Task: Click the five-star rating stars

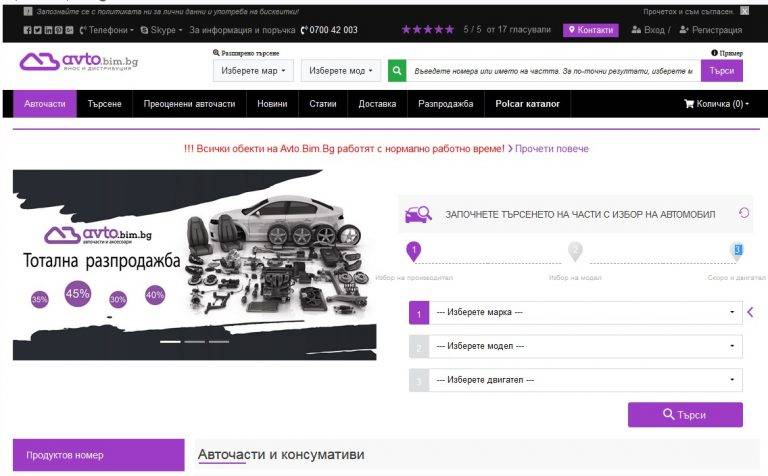Action: (x=427, y=30)
